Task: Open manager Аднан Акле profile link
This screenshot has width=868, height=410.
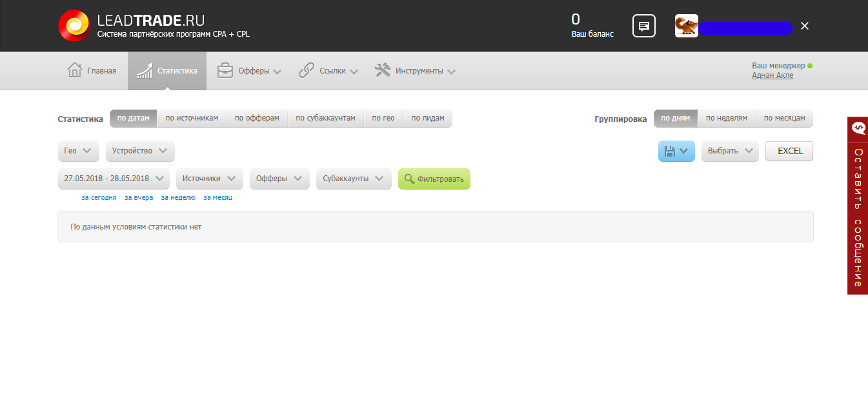Action: [772, 75]
